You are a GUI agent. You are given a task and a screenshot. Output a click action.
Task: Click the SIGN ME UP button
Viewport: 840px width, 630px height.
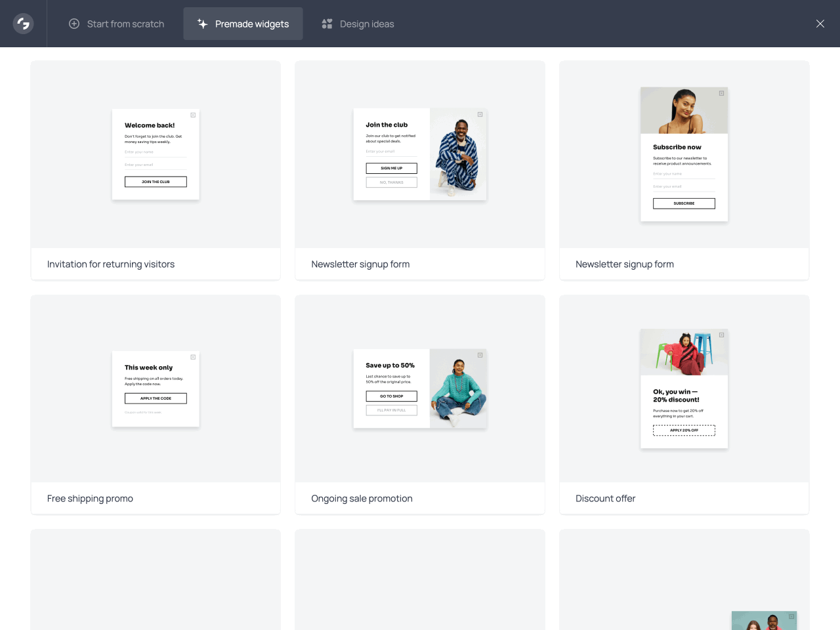click(391, 168)
